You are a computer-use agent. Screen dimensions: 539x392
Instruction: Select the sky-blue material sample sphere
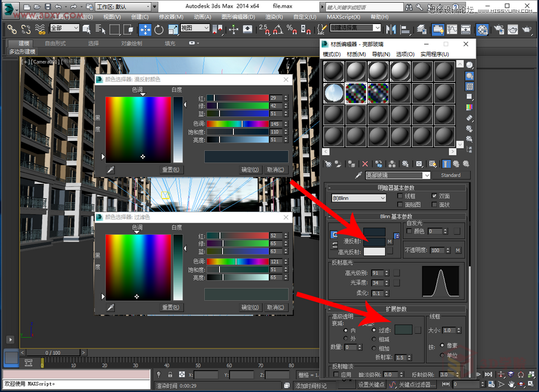pyautogui.click(x=334, y=93)
